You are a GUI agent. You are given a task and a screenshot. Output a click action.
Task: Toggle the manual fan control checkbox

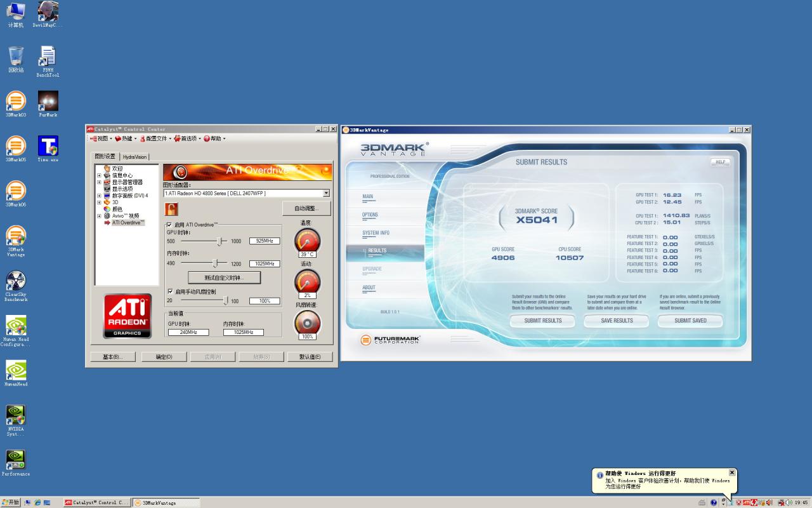169,291
